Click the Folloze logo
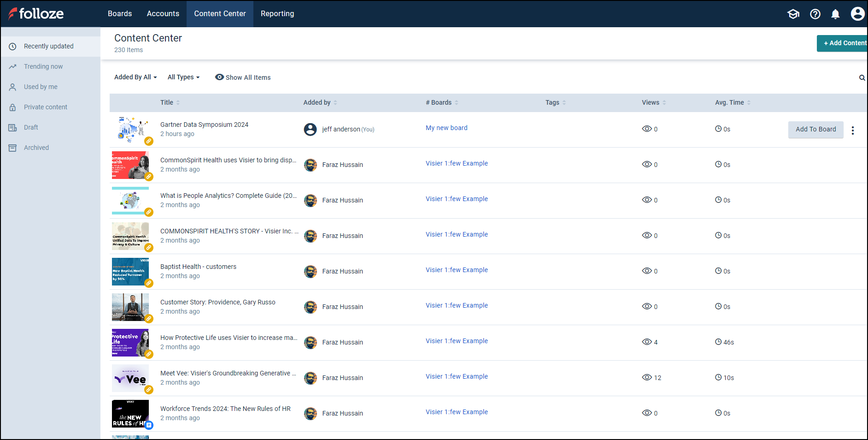868x440 pixels. click(36, 14)
